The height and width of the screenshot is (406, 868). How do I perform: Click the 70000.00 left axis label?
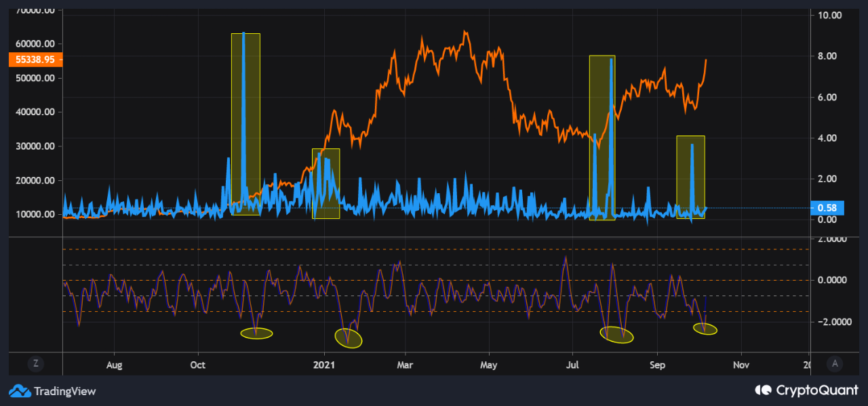pos(35,12)
